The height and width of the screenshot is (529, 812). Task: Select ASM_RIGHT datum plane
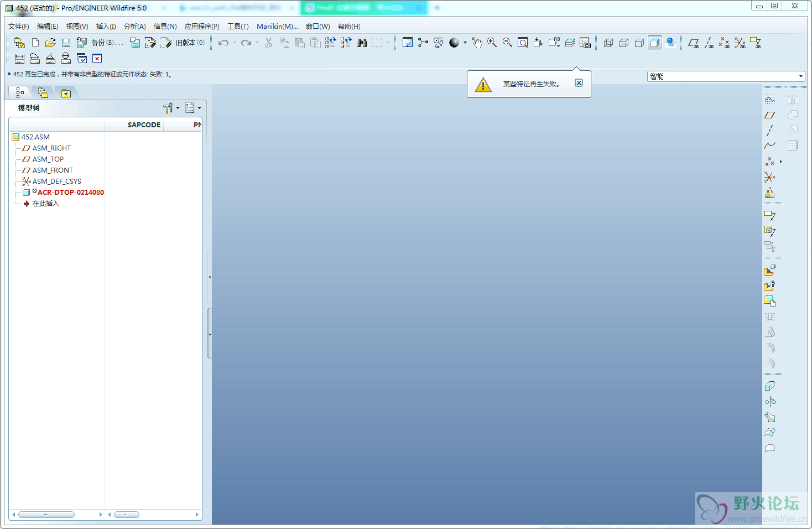click(x=51, y=148)
